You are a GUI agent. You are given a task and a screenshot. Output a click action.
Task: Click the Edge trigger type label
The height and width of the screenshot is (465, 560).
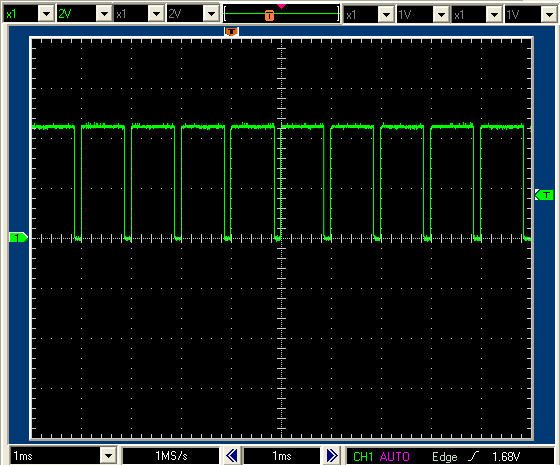[445, 457]
